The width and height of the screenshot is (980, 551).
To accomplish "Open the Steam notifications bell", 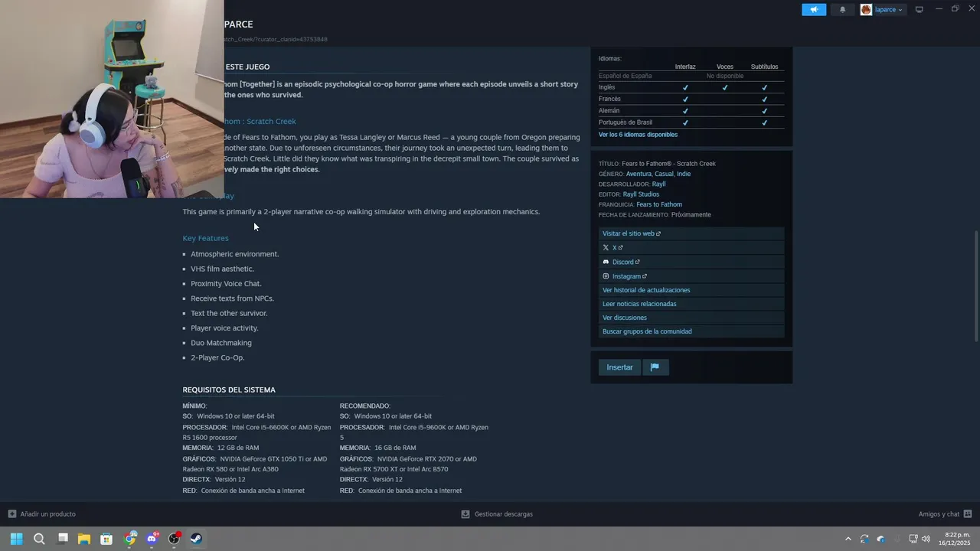I will 843,9.
